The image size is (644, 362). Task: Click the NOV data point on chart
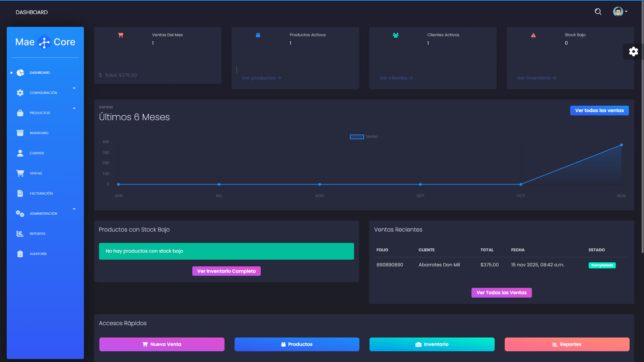tap(622, 145)
